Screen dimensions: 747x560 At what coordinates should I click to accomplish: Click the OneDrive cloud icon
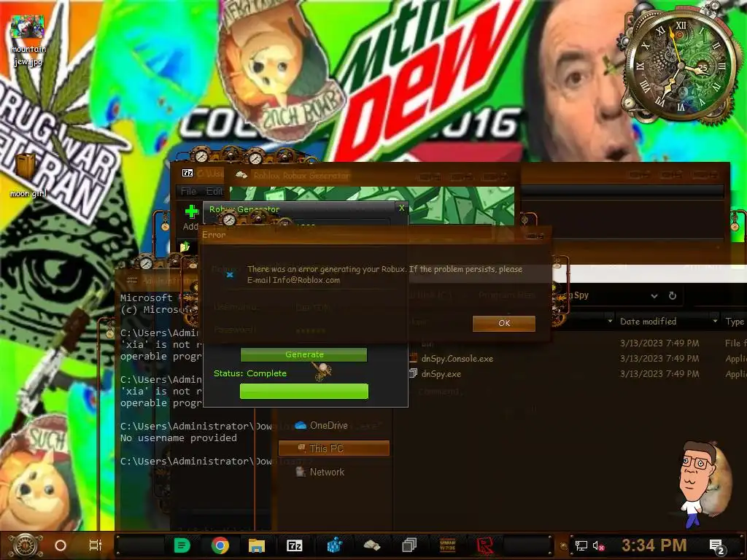pos(300,425)
